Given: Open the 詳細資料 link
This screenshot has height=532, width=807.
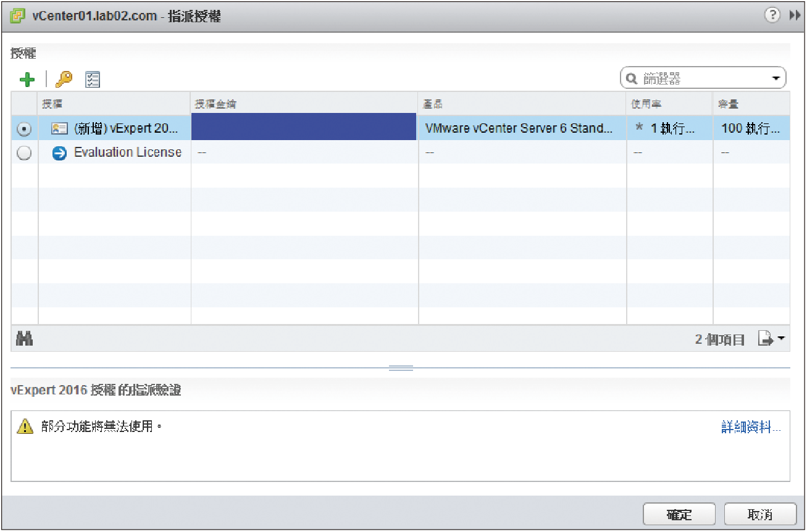Looking at the screenshot, I should coord(751,427).
